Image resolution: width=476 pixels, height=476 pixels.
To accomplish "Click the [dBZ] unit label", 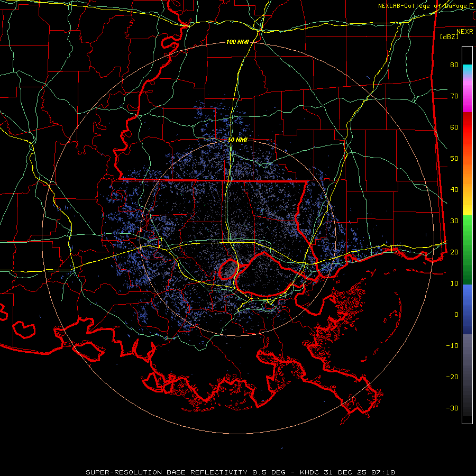I will (449, 36).
